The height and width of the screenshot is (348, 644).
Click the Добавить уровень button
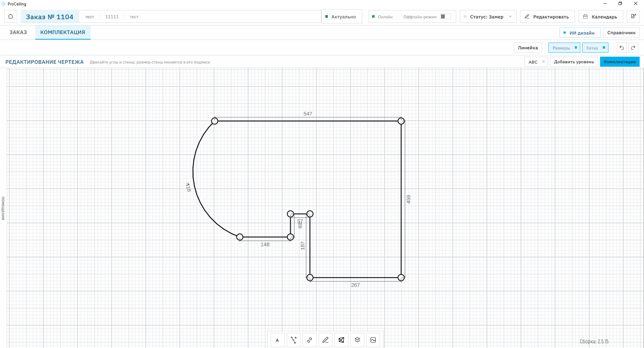(574, 62)
